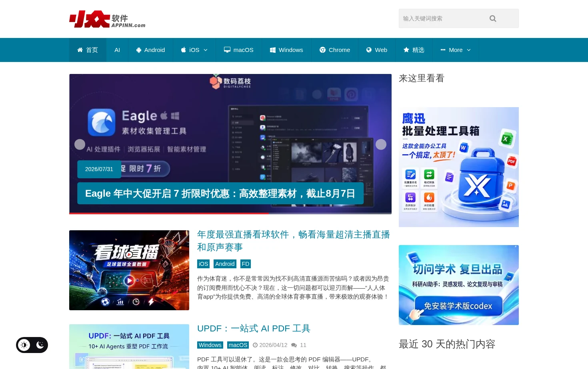Open the Android nav text
The image size is (588, 369).
click(154, 50)
